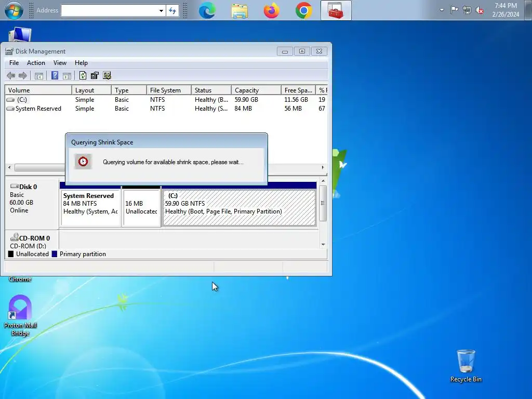Select the 16 MB Unallocated block

coord(141,207)
